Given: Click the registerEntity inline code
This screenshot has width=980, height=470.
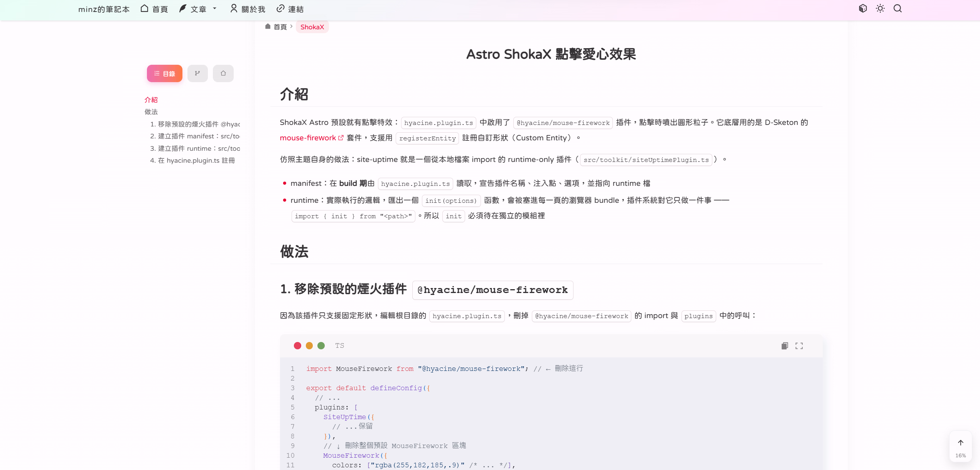Looking at the screenshot, I should click(427, 138).
